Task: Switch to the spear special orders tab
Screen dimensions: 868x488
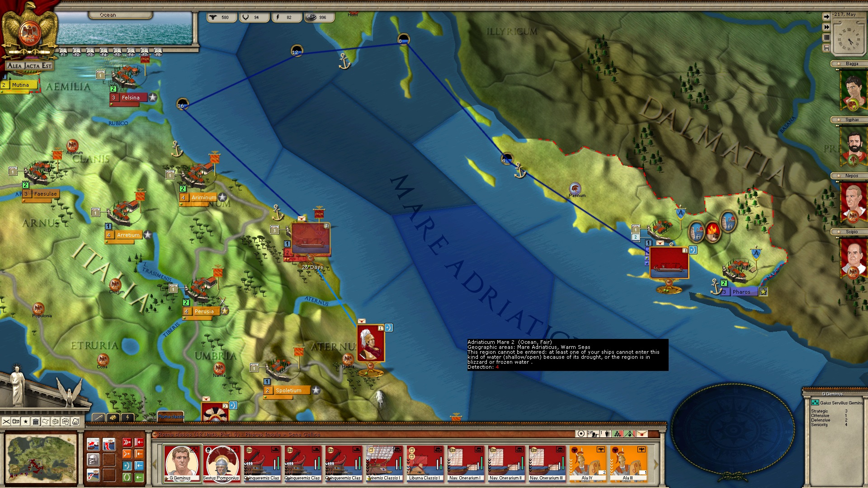Action: (99, 418)
